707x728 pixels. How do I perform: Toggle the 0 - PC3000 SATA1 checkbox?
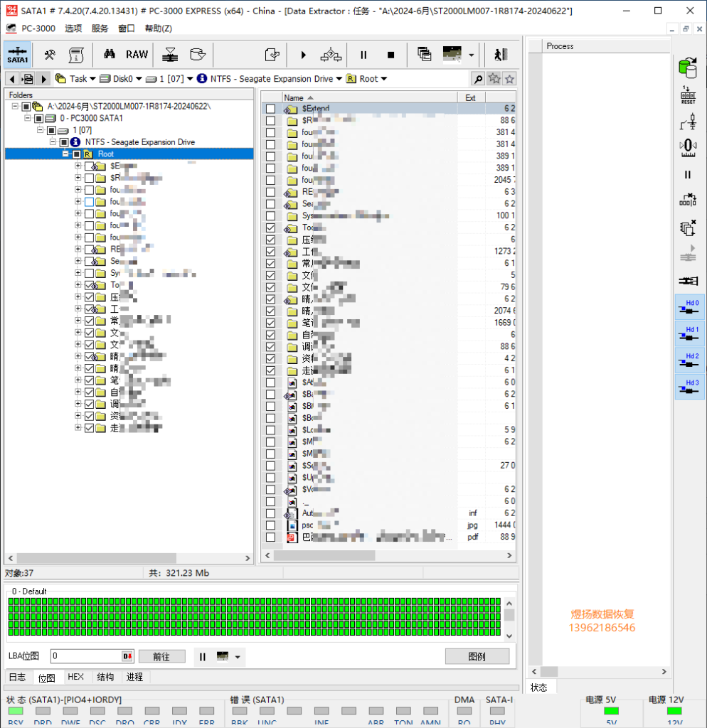tap(39, 119)
